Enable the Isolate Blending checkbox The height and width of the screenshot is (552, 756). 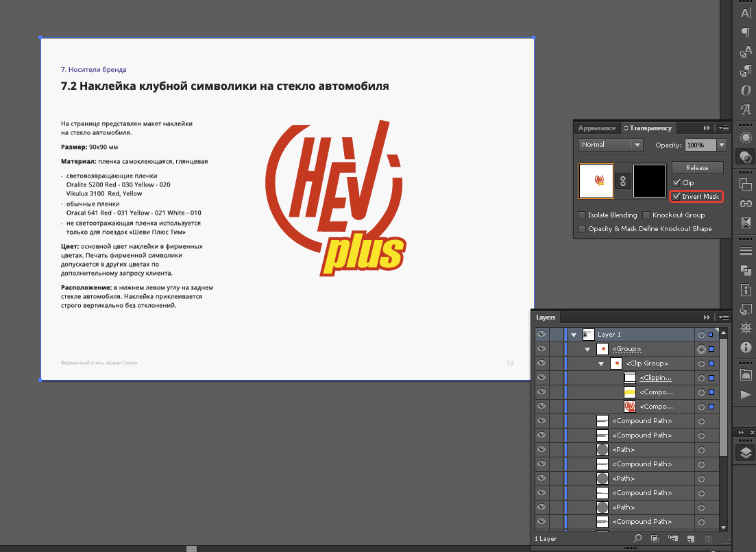582,215
